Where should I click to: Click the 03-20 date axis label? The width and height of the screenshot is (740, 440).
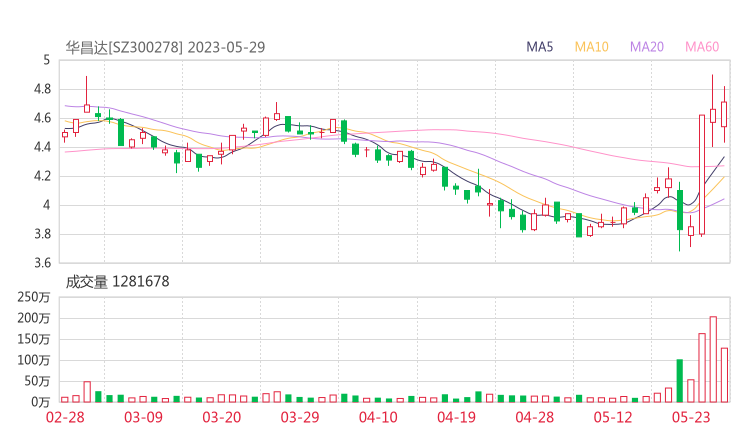tap(222, 417)
